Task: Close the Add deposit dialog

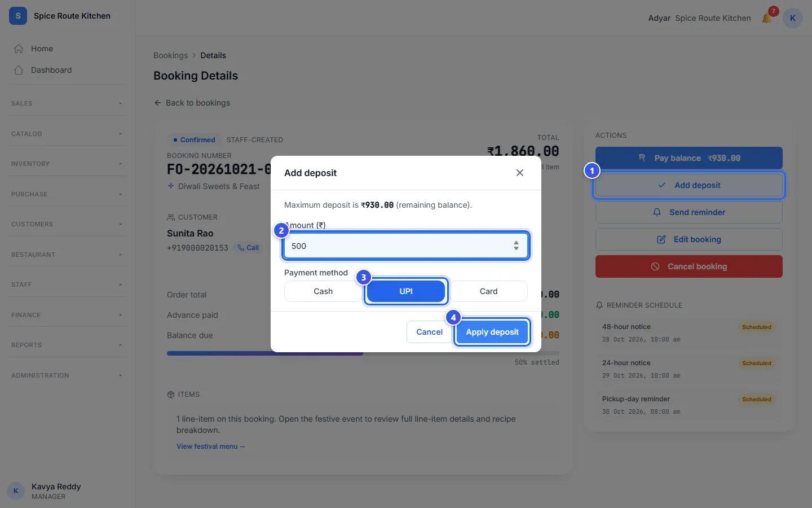Action: coord(520,173)
